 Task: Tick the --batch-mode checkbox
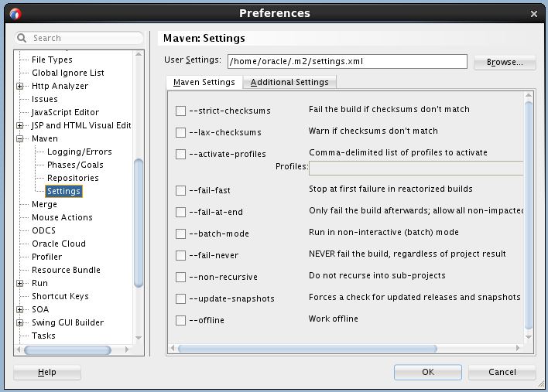pos(180,233)
